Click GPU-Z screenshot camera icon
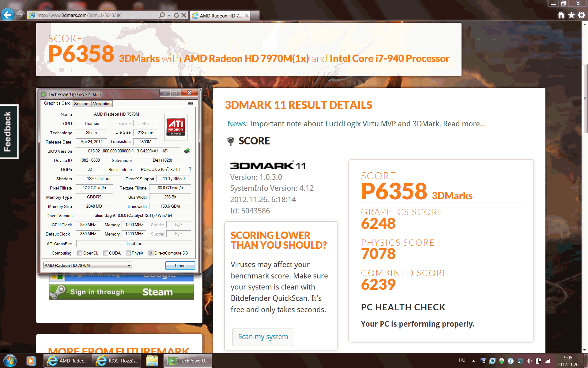The image size is (588, 368). point(190,103)
